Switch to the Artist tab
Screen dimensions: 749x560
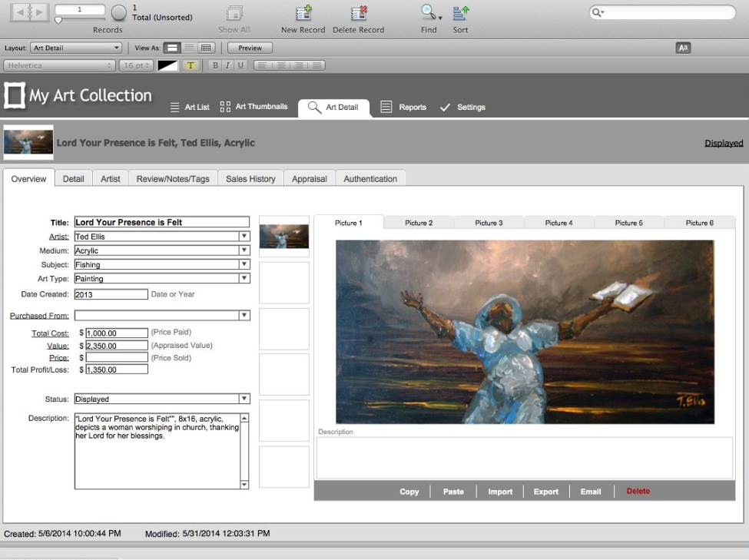coord(111,179)
